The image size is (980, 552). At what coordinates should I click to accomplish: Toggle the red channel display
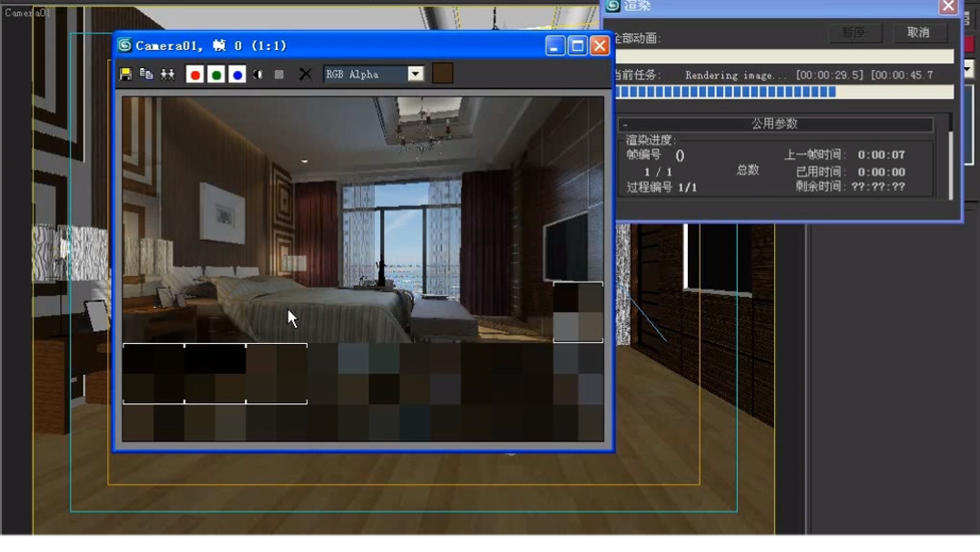195,74
